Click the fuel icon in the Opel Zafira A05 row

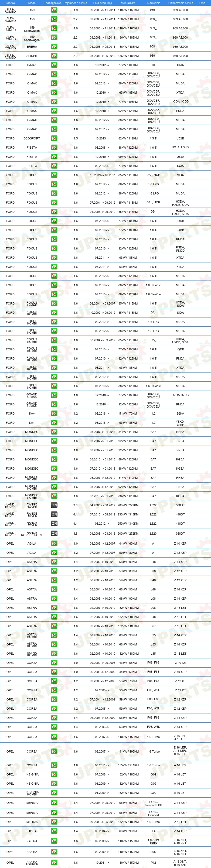pyautogui.click(x=54, y=852)
